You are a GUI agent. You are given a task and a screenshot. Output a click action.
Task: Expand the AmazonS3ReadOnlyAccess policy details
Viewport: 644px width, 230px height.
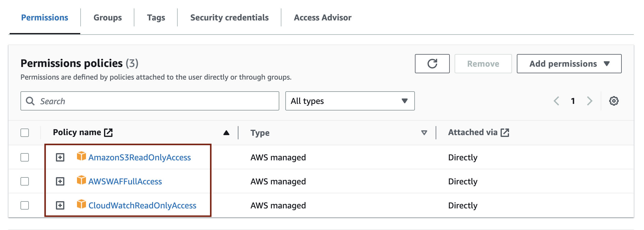click(60, 157)
